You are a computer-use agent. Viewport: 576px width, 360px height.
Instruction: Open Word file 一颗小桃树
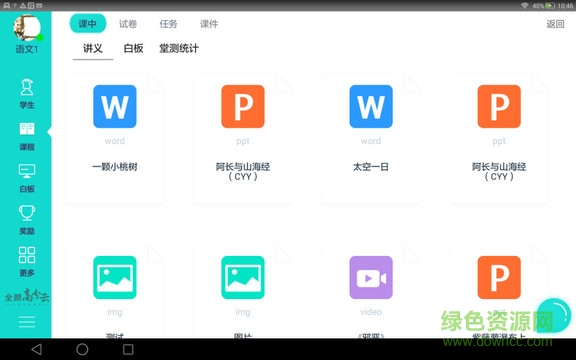pyautogui.click(x=115, y=107)
